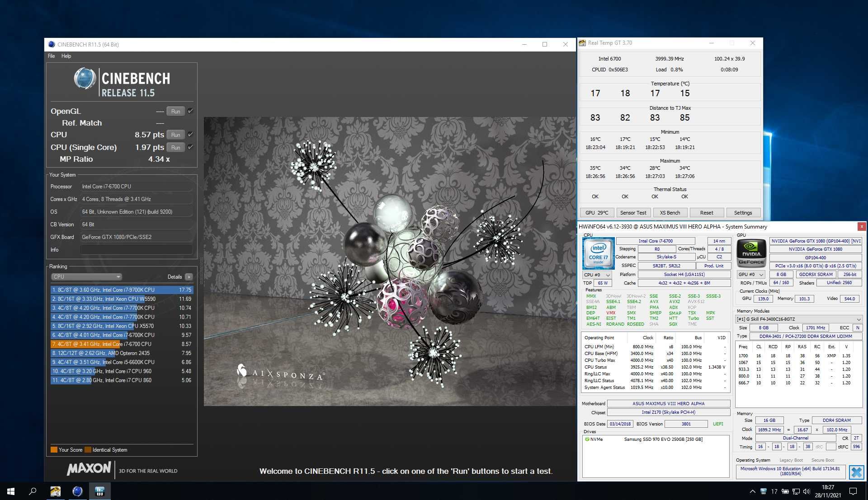
Task: Click the tray temperature readout 17
Action: point(774,491)
